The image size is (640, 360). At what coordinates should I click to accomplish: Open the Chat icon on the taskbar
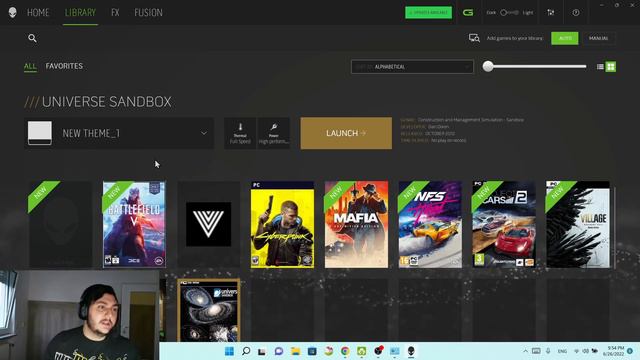279,351
